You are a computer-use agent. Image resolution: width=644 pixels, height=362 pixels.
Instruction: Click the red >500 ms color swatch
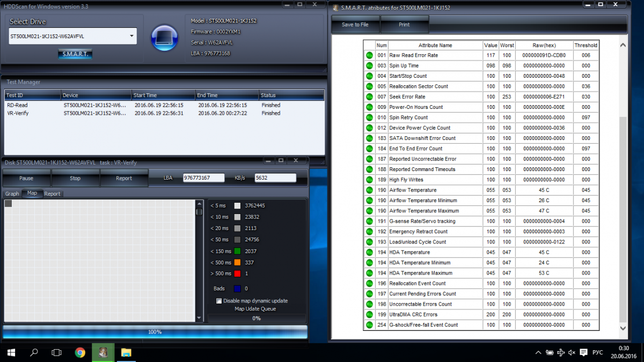coord(237,274)
